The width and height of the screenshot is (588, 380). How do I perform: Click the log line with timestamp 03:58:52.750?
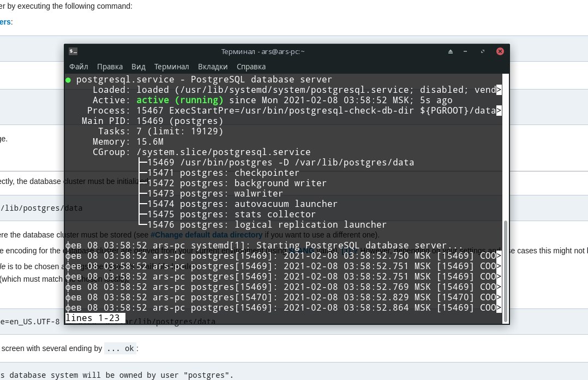tap(284, 256)
